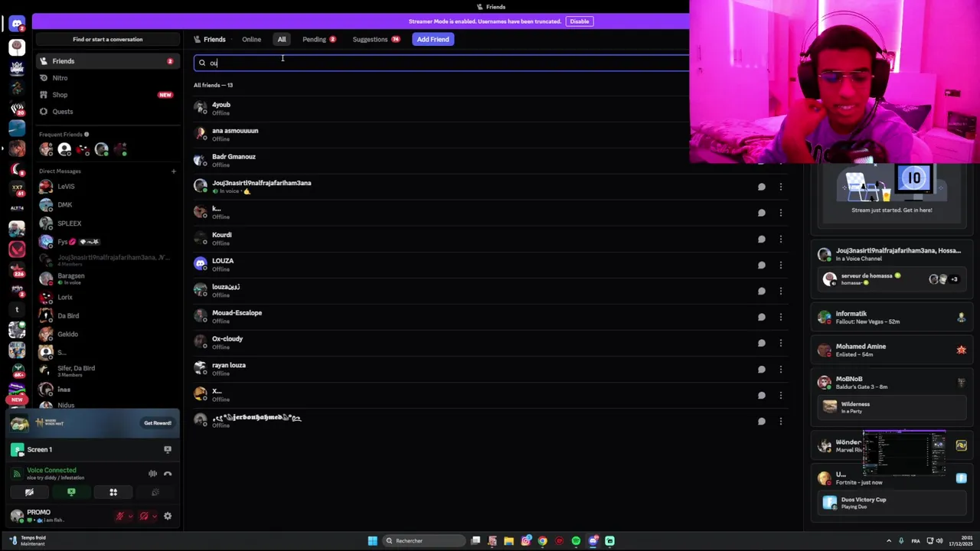Click Find or start a conversation
This screenshot has width=980, height=551.
click(107, 39)
